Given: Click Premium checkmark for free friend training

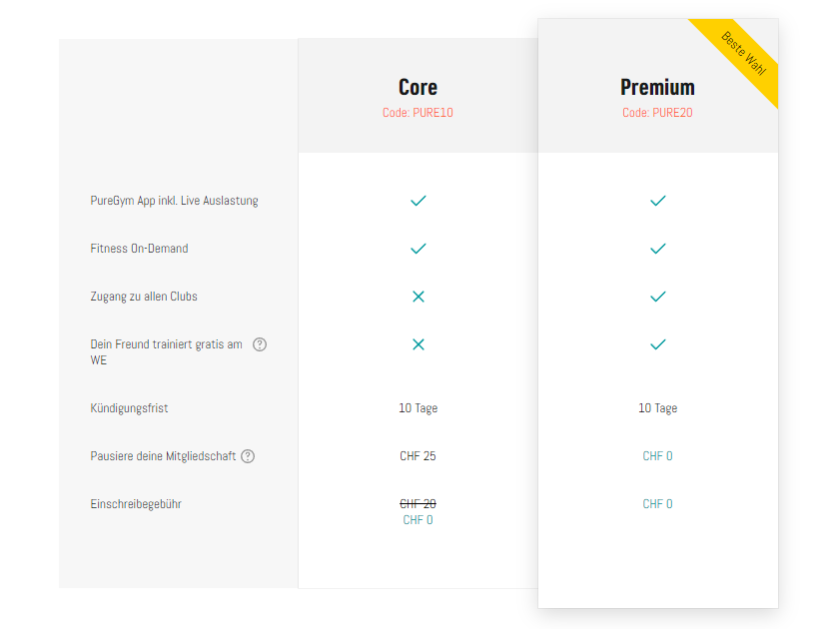Looking at the screenshot, I should coord(657,344).
